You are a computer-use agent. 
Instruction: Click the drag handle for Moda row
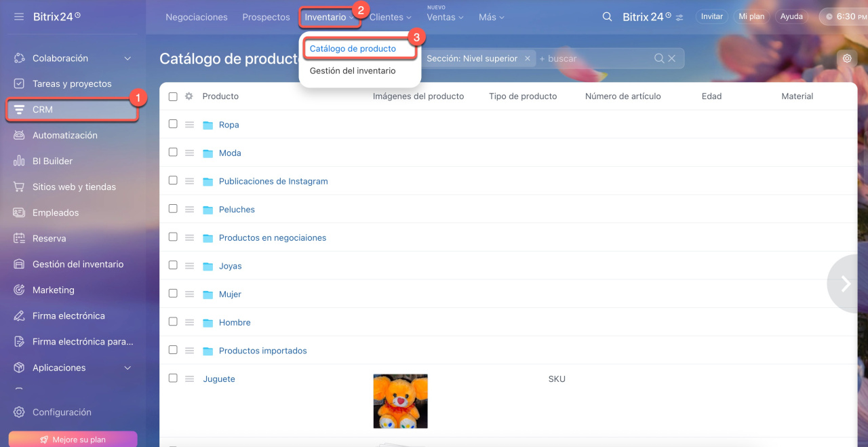click(x=190, y=153)
